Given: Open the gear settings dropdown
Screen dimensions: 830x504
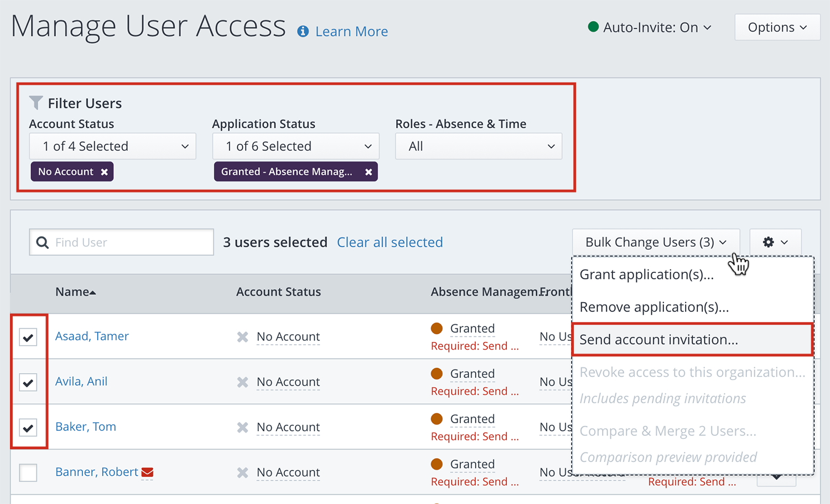Looking at the screenshot, I should 775,242.
